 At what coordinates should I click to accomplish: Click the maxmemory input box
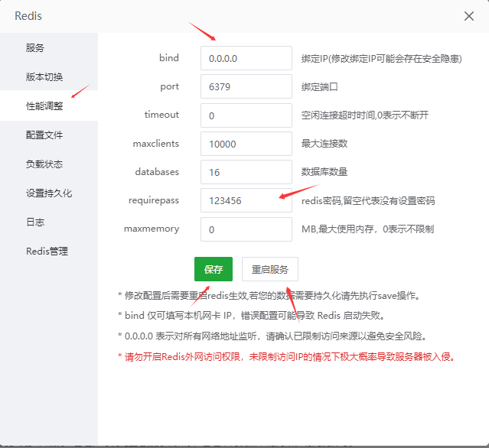pyautogui.click(x=246, y=229)
